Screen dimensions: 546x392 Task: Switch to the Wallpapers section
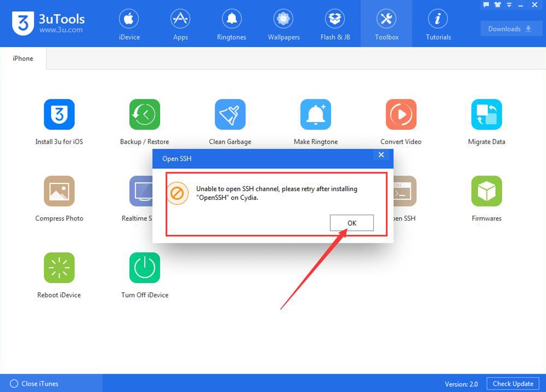coord(283,23)
